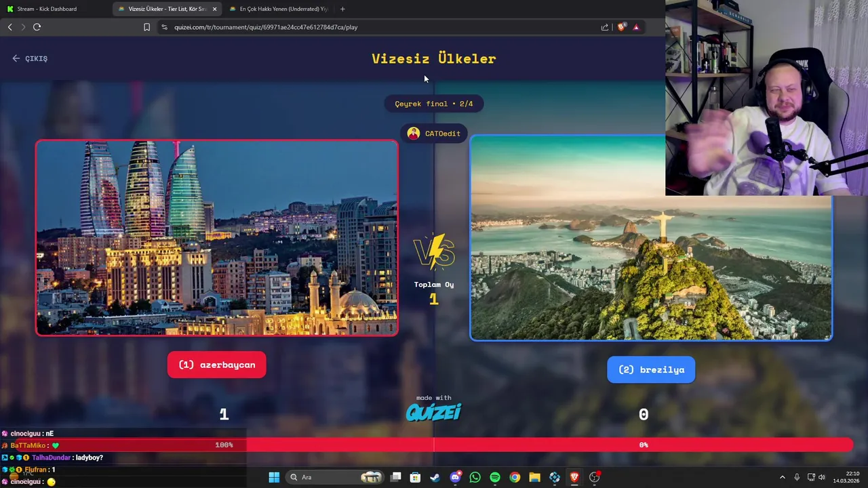Open Discord from taskbar

455,477
